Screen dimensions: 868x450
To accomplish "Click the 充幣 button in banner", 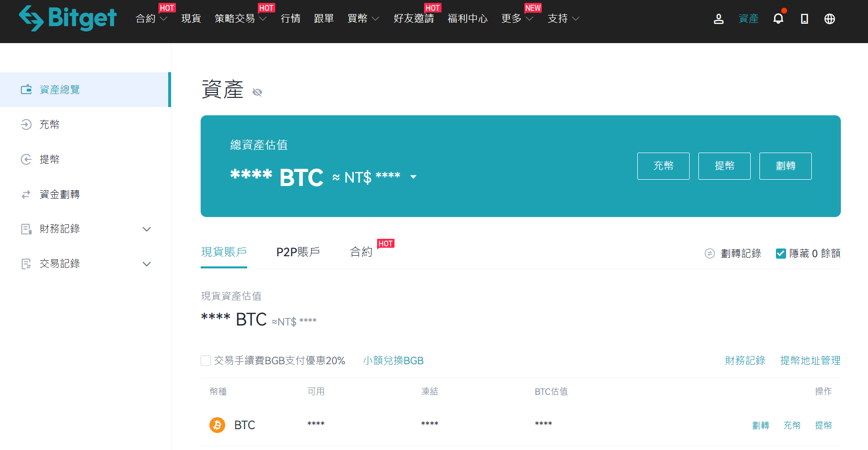I will [x=663, y=166].
